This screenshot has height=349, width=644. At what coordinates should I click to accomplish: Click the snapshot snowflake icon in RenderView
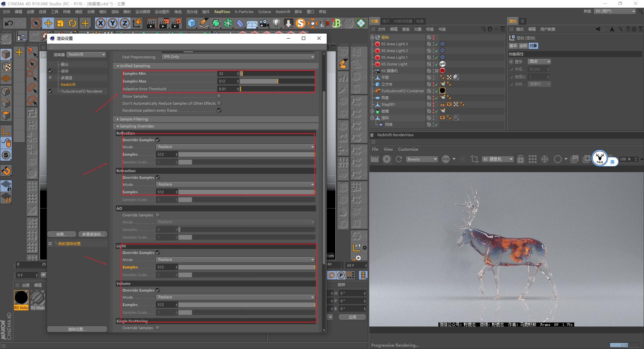[544, 159]
